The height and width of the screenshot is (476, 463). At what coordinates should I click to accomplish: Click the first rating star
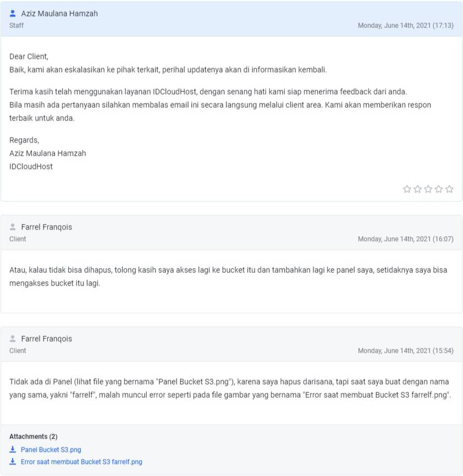click(407, 189)
